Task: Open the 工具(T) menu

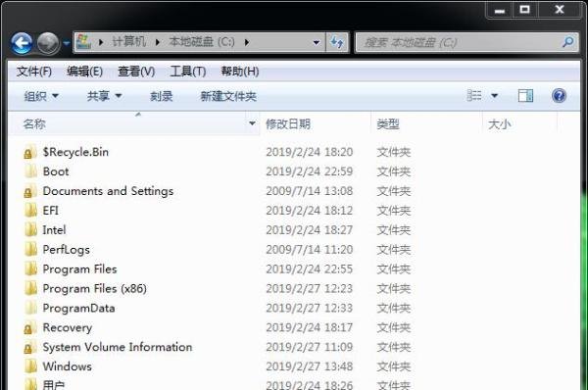Action: point(188,71)
